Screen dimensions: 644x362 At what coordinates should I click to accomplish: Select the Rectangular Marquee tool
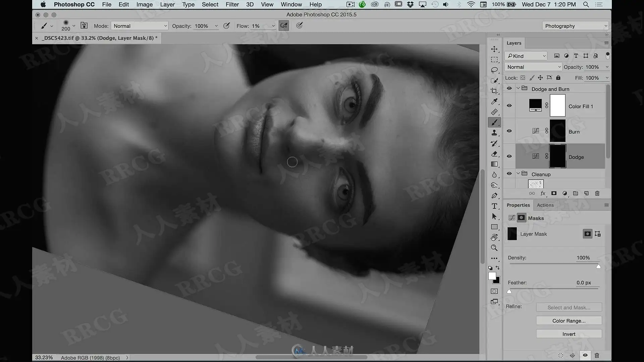(494, 60)
